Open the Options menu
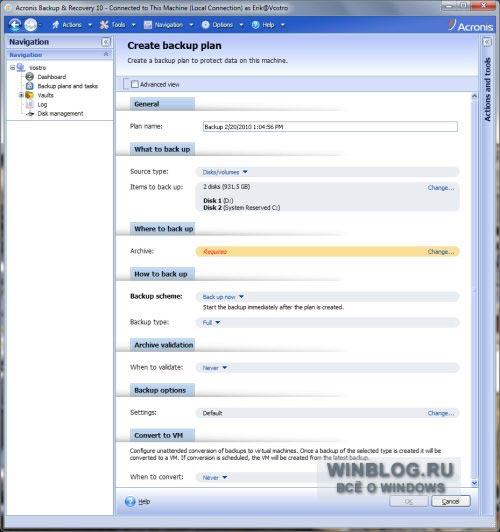 coord(223,25)
